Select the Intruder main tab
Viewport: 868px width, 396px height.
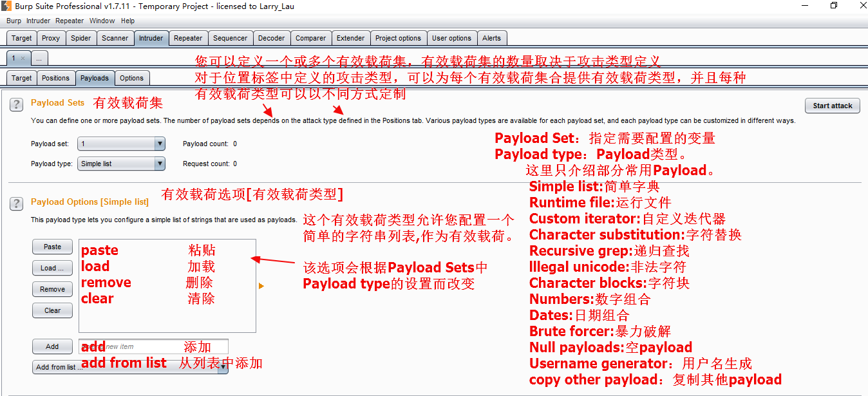pyautogui.click(x=151, y=38)
